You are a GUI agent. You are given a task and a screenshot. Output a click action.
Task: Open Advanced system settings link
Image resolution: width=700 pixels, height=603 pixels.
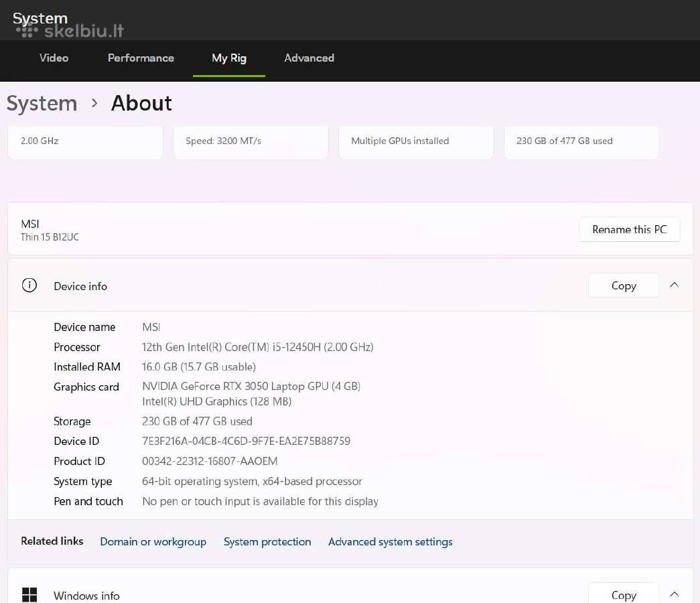[390, 542]
